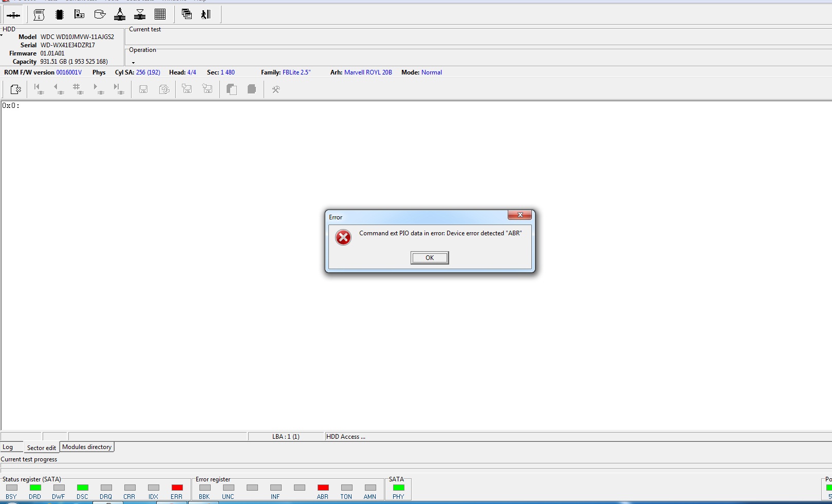Click the position/jump sheet icon in editor toolbar
Viewport: 832px width, 504px height.
click(x=16, y=89)
